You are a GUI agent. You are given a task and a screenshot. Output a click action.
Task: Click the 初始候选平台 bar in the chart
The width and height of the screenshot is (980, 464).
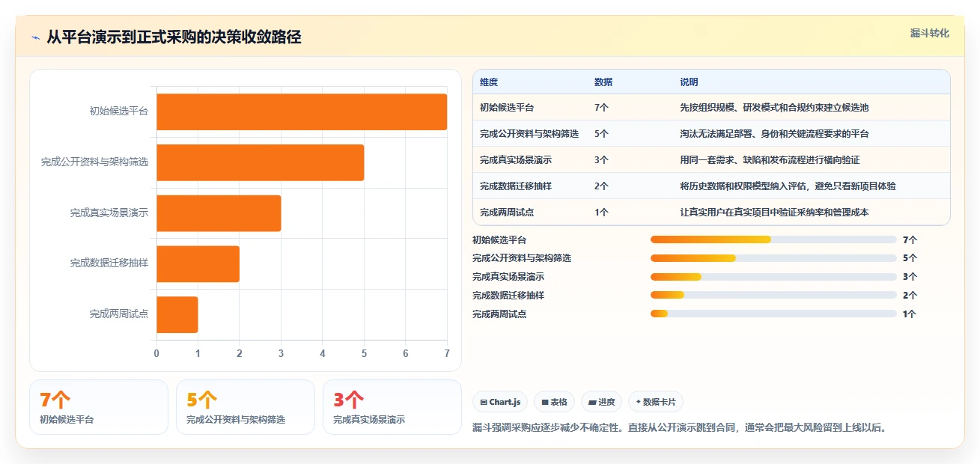[x=302, y=112]
